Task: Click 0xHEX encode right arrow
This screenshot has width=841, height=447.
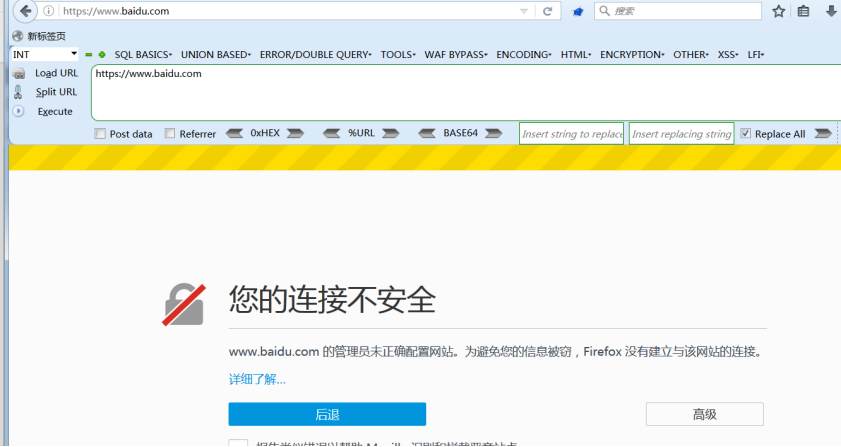Action: point(295,134)
